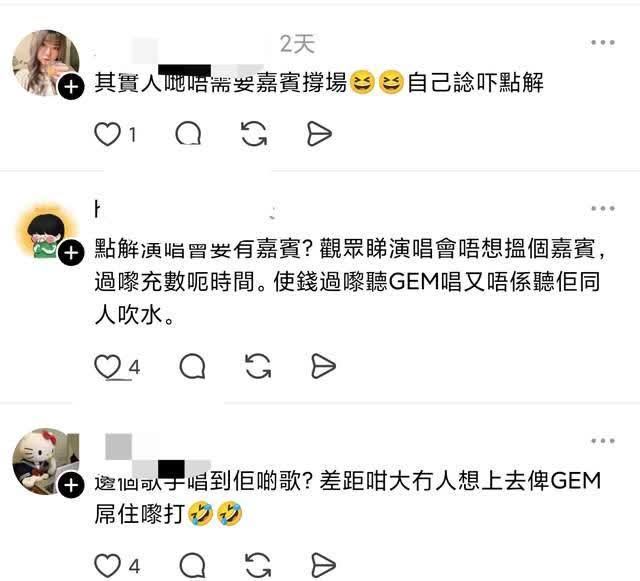Repost the third comment
This screenshot has width=640, height=581.
[x=258, y=566]
